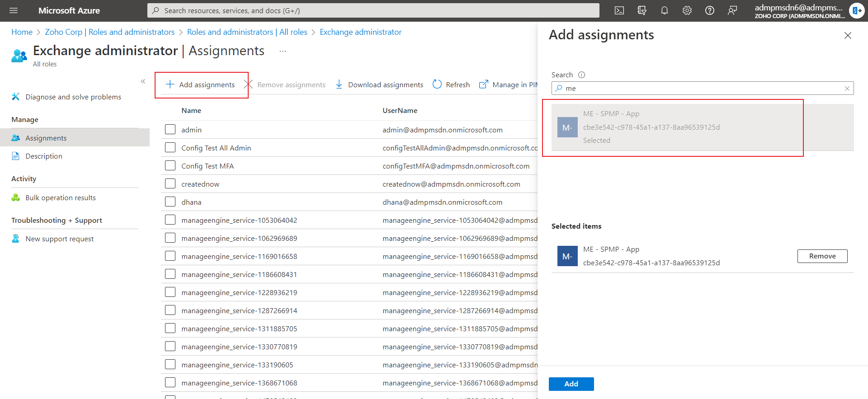The height and width of the screenshot is (399, 868).
Task: Open the notifications bell
Action: 665,10
